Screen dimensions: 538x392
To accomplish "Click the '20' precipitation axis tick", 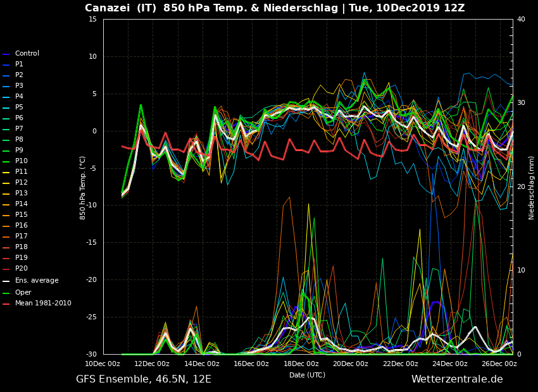I will coord(521,187).
